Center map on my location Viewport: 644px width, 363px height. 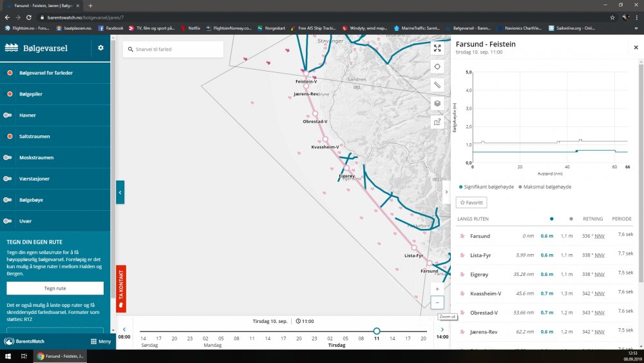tap(437, 66)
